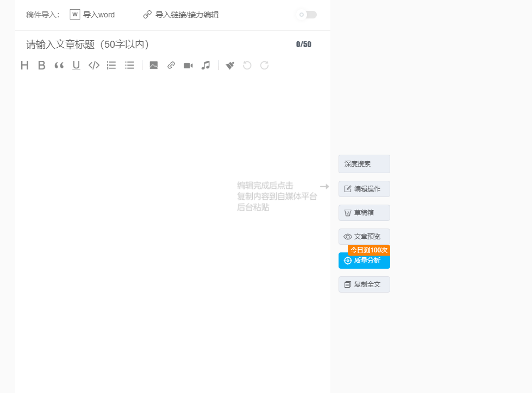The height and width of the screenshot is (393, 532).
Task: Create an unordered list
Action: (129, 65)
